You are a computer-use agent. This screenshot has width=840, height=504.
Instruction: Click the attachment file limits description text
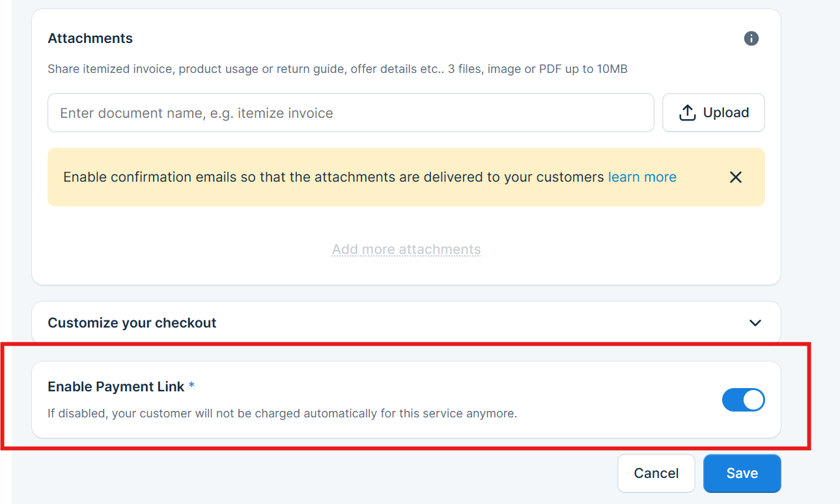pos(337,68)
